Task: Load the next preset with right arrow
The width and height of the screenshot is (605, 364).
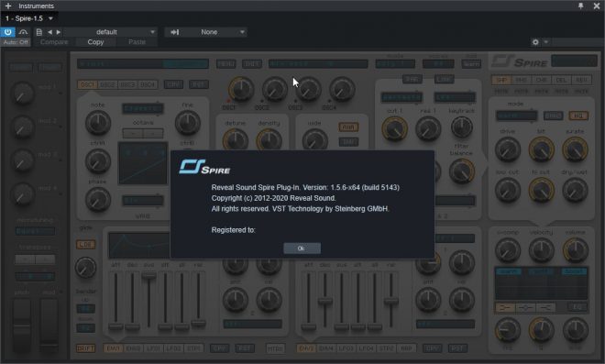Action: coord(59,32)
